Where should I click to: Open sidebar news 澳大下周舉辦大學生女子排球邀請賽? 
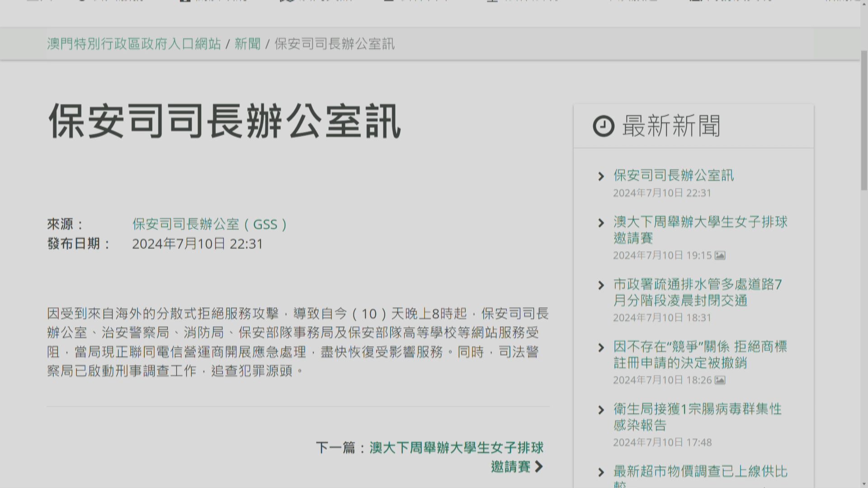pyautogui.click(x=700, y=230)
